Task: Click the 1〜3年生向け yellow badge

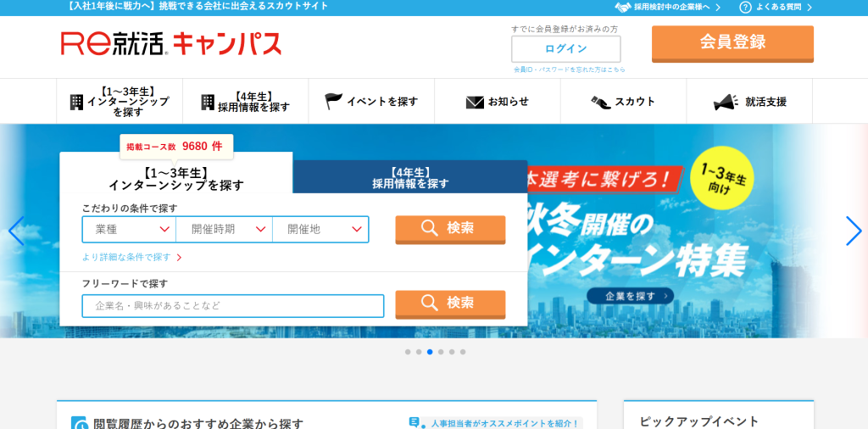Action: pyautogui.click(x=722, y=178)
